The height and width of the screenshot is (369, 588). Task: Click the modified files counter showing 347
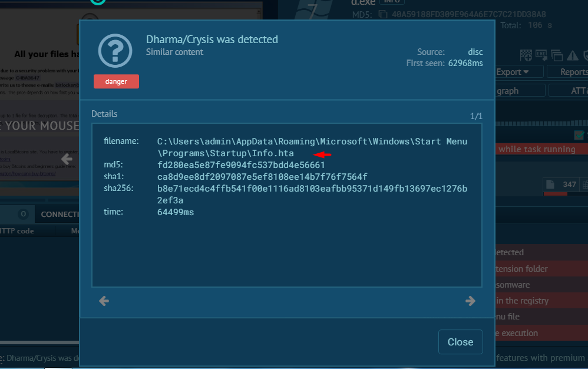563,185
